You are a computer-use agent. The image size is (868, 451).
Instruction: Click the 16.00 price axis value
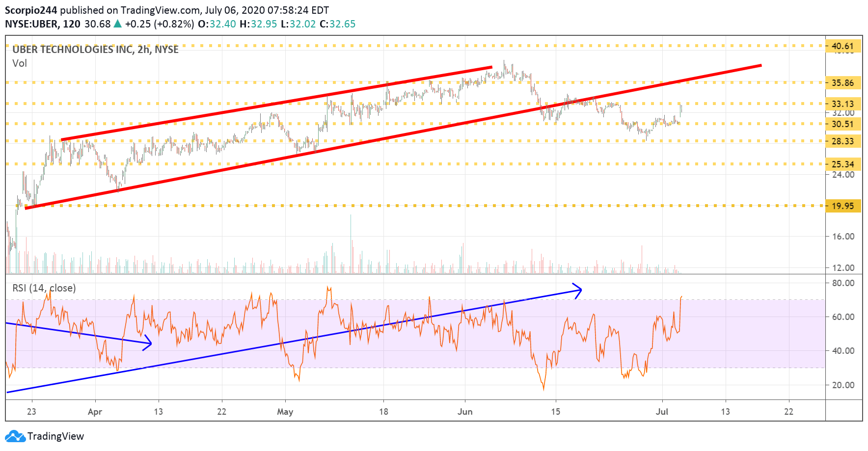(x=843, y=237)
